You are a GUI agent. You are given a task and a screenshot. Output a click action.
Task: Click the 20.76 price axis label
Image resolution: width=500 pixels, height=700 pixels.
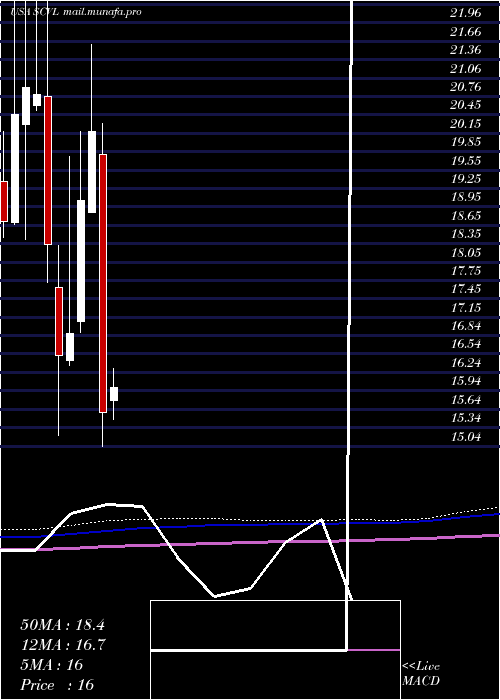pos(466,87)
